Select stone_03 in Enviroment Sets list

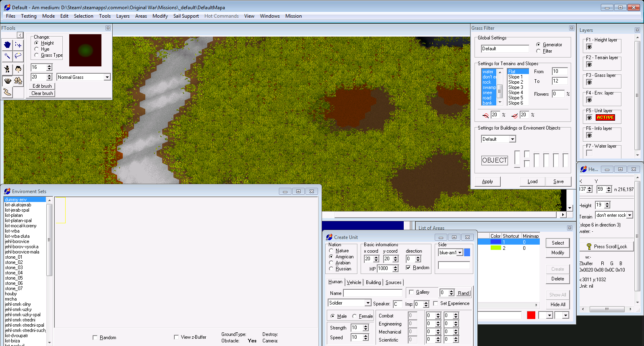14,268
